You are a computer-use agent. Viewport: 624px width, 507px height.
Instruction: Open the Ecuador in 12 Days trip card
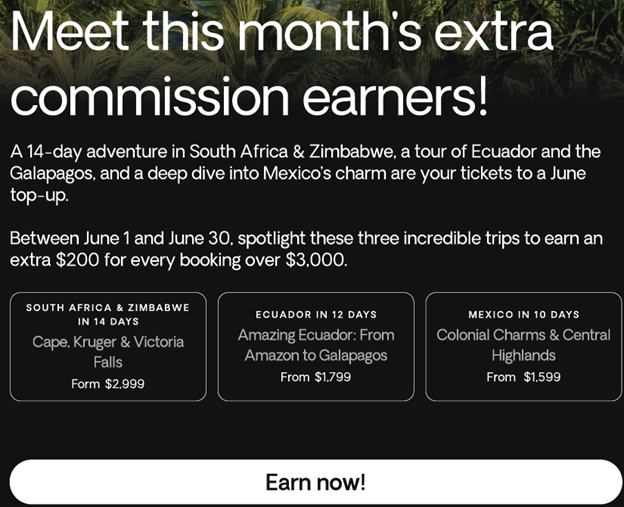tap(315, 346)
